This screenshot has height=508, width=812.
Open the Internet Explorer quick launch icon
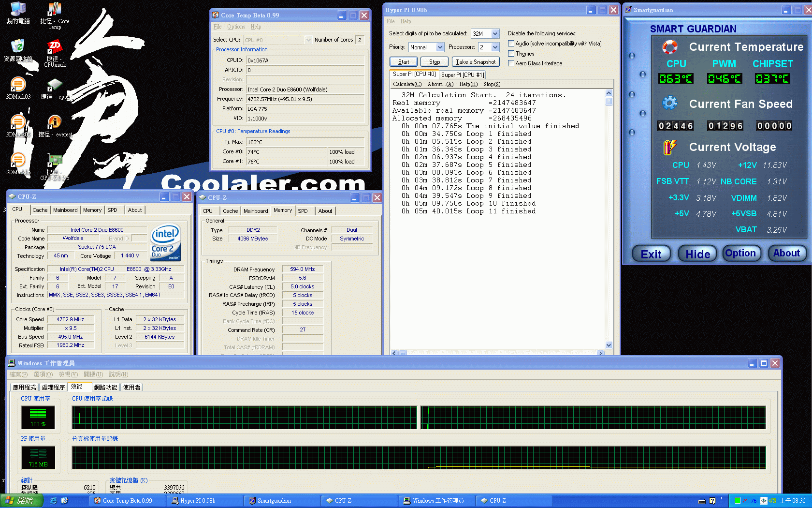point(53,501)
